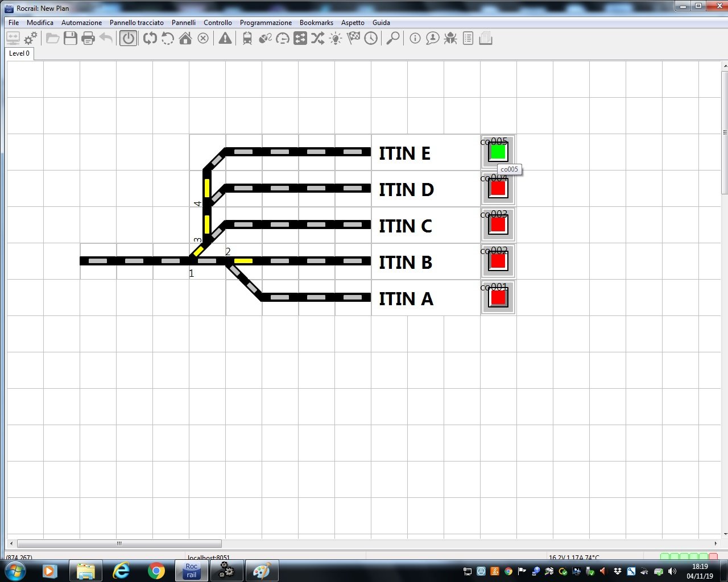Open the Programmazione menu
This screenshot has height=582, width=728.
[266, 23]
